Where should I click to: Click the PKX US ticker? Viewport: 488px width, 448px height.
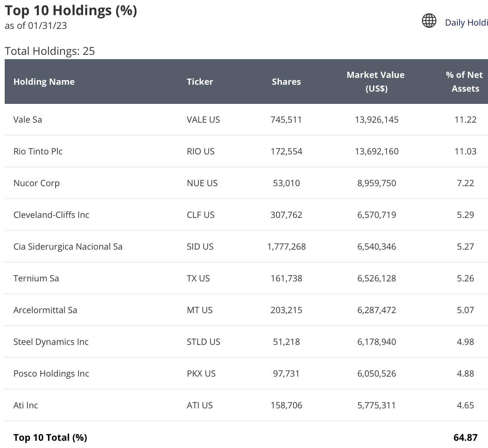click(x=201, y=373)
